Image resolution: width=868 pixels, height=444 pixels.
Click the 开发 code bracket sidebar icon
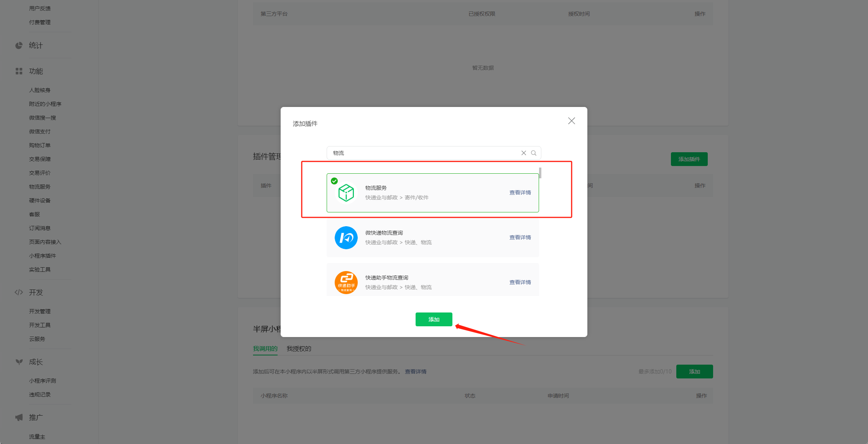coord(19,293)
